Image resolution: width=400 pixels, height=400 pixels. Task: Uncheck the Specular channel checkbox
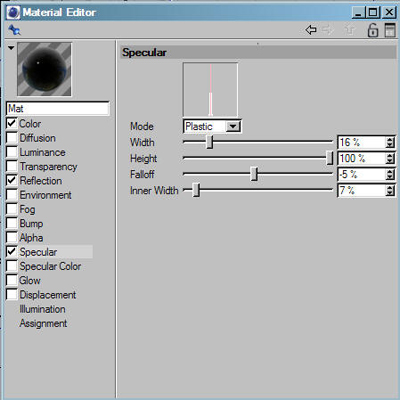click(12, 252)
